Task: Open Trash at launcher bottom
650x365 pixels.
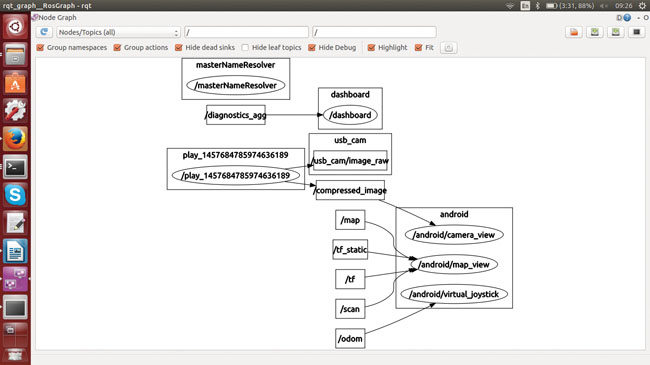Action: pos(15,356)
